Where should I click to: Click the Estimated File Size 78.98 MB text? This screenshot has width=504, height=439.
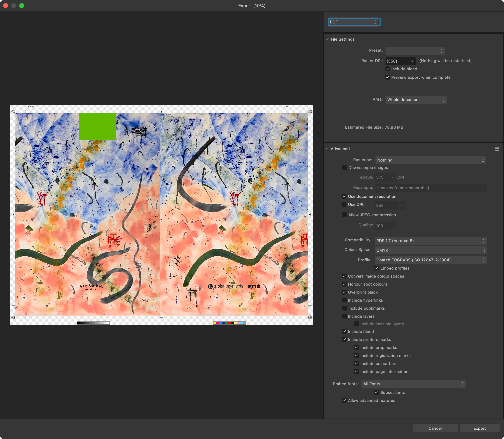(x=374, y=127)
